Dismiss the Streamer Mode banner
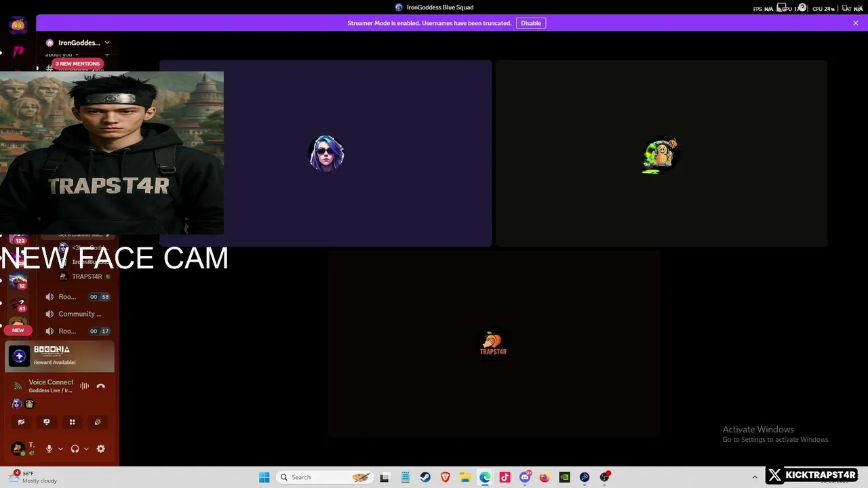Screen dimensions: 868x488 [855, 23]
